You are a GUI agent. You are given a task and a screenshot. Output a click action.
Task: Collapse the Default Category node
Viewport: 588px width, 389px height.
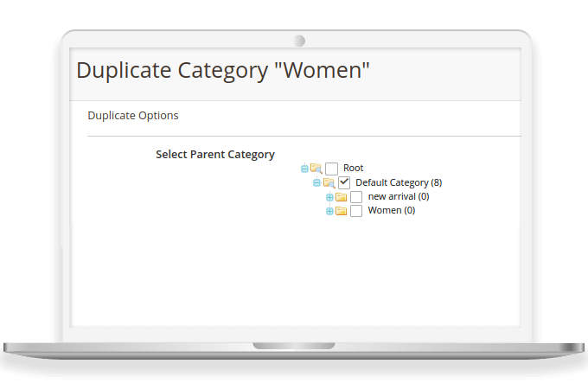(x=317, y=183)
